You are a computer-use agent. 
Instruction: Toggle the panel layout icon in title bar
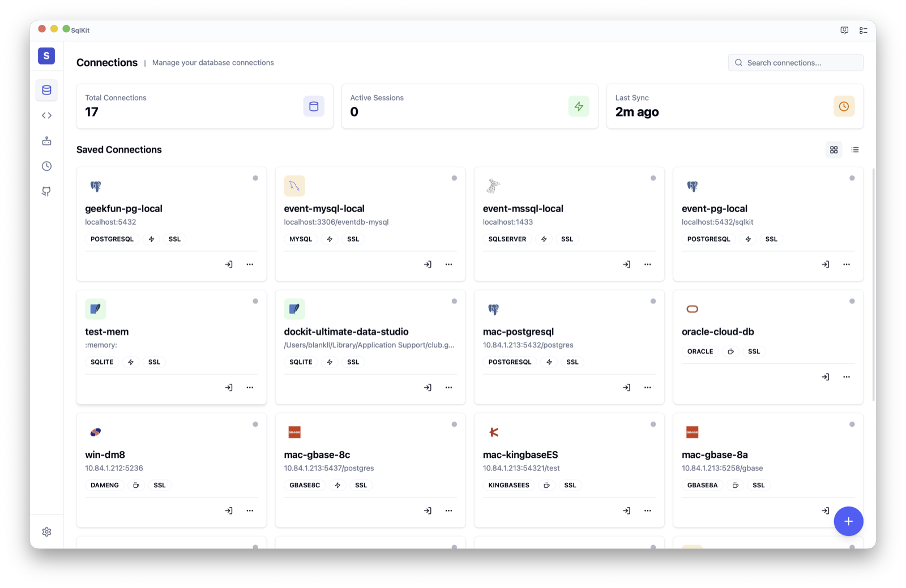tap(864, 31)
